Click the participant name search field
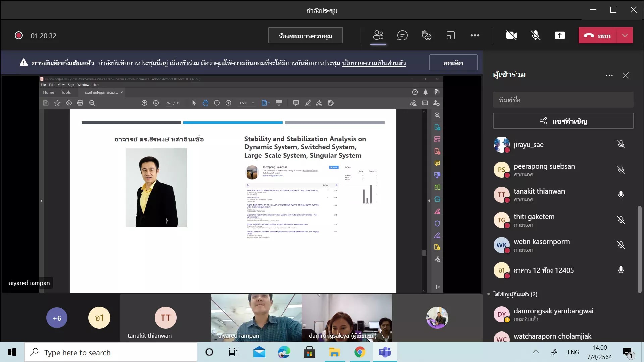The height and width of the screenshot is (362, 644). click(563, 100)
